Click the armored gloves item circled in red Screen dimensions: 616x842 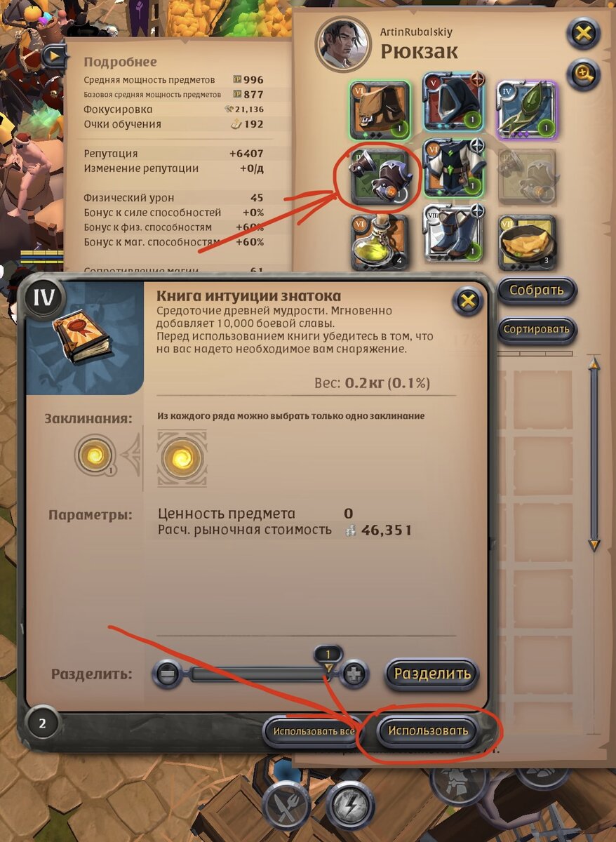(380, 175)
